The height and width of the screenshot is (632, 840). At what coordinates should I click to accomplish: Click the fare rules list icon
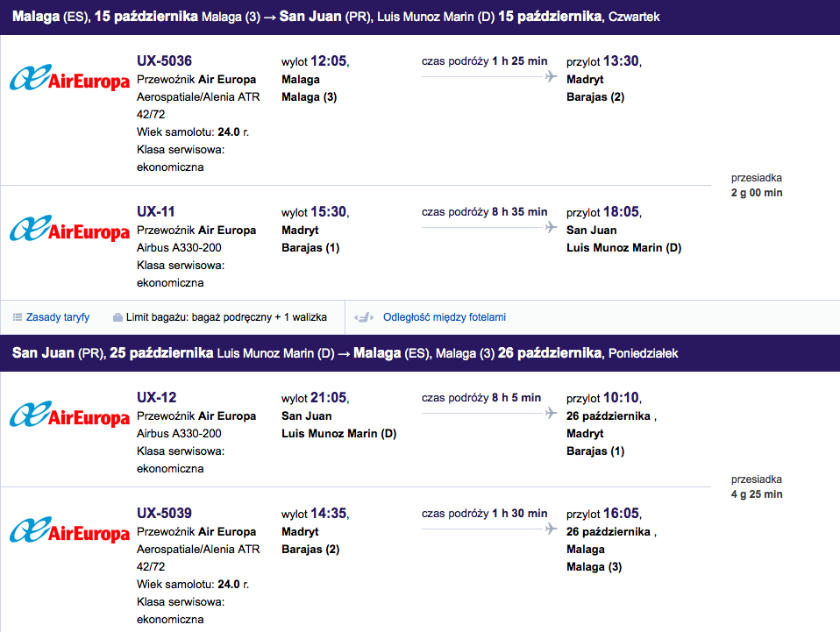pyautogui.click(x=18, y=317)
